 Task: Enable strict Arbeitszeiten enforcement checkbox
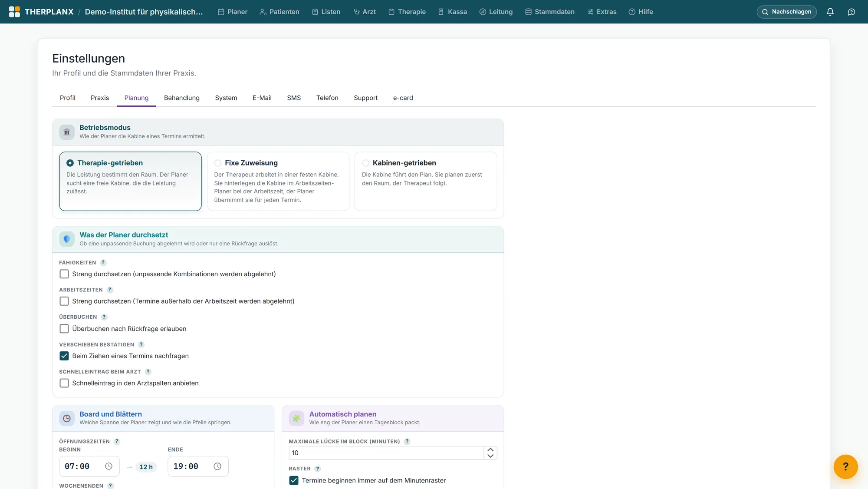64,301
